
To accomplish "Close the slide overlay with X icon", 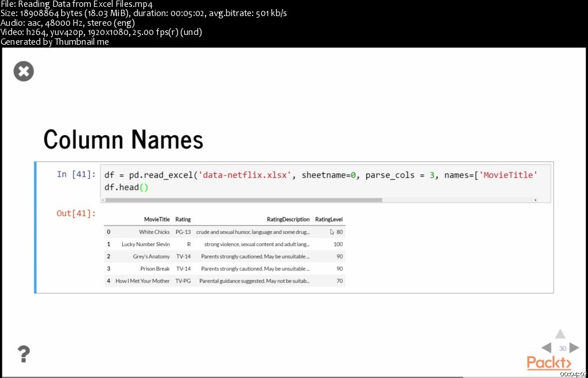I will coord(24,71).
